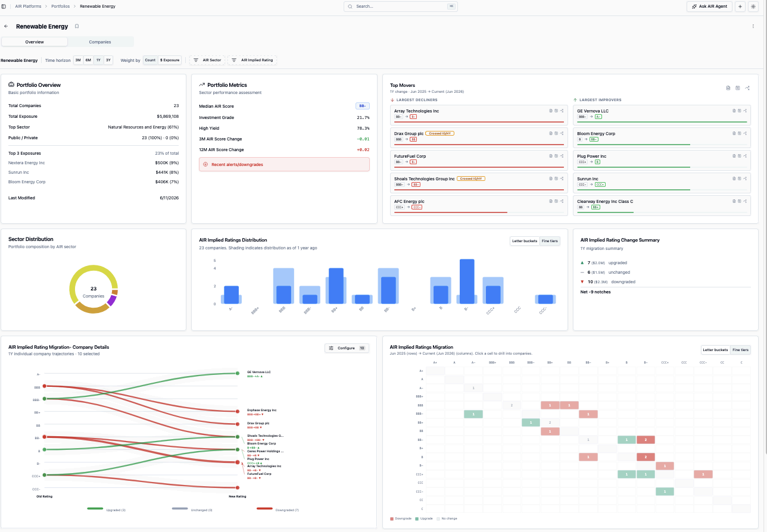This screenshot has height=532, width=767.
Task: Share the Sunrun Inc card
Action: pos(745,179)
